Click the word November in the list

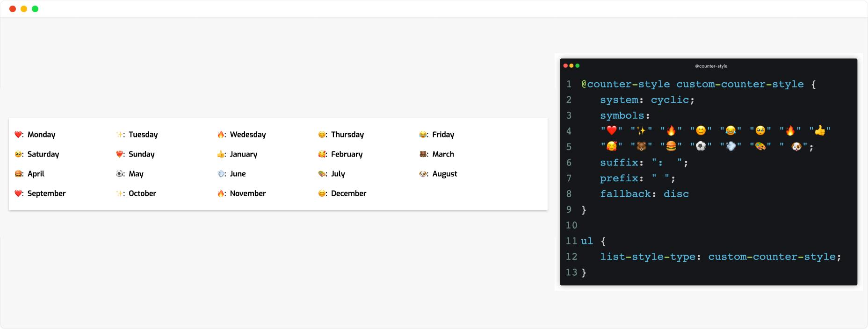coord(248,193)
